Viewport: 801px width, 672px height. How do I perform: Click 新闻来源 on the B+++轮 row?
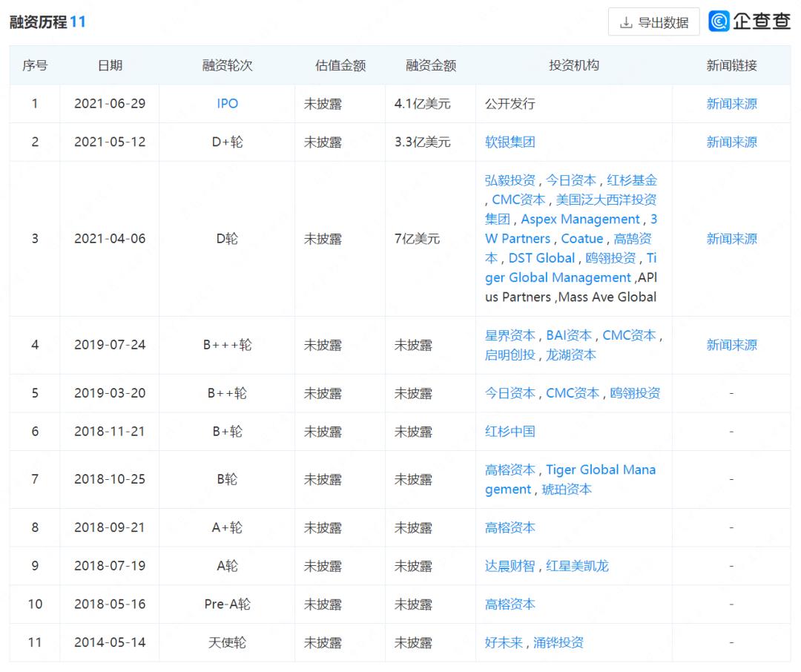coord(732,345)
